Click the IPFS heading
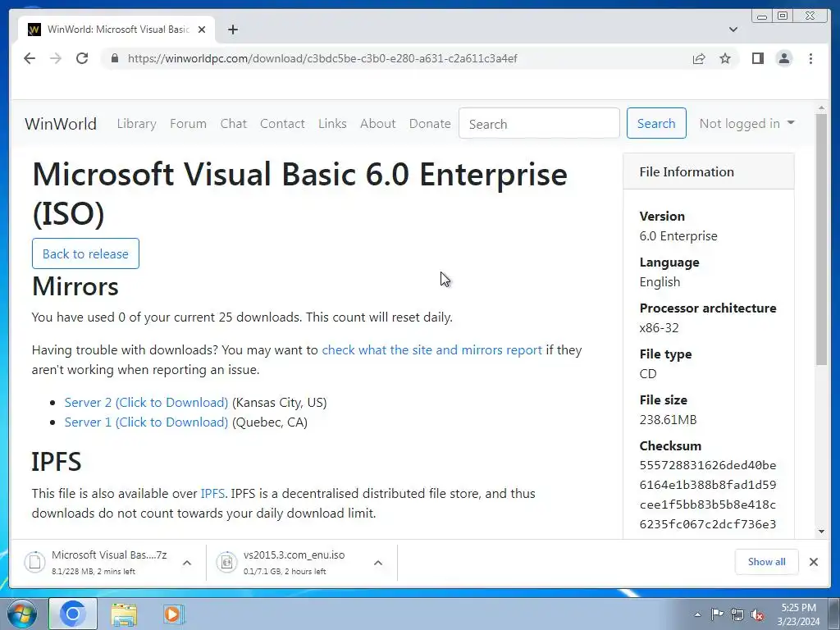This screenshot has width=840, height=630. click(x=57, y=462)
